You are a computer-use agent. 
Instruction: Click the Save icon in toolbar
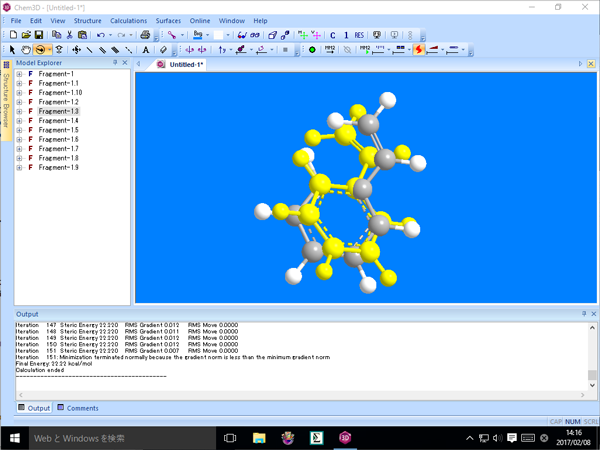[x=39, y=35]
